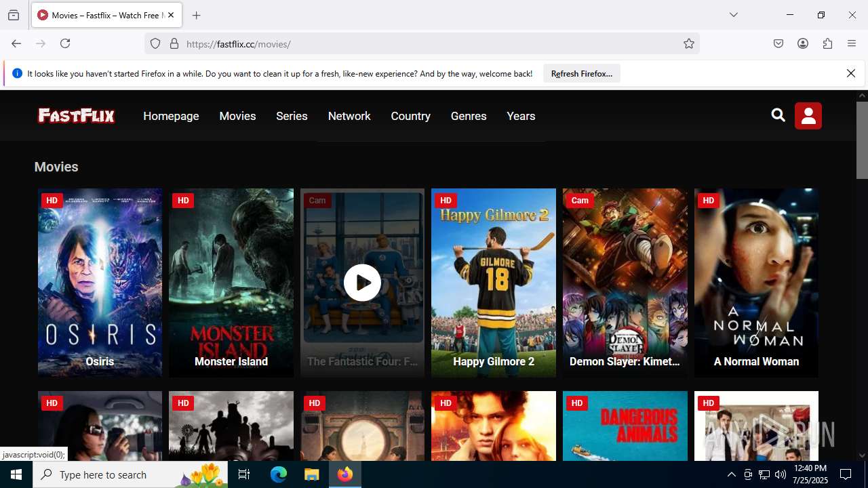
Task: Select Movies in the navigation bar
Action: pos(237,116)
